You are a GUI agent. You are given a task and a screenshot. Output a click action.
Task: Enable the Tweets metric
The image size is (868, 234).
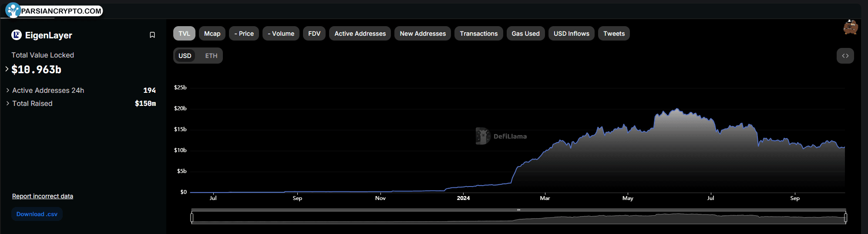[614, 34]
